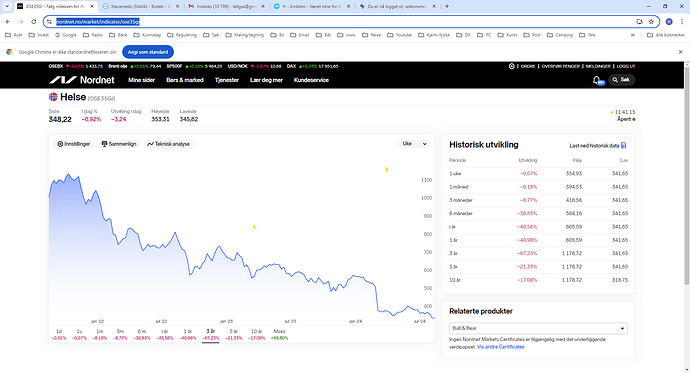Bookmark this page with star icon
Image resolution: width=690 pixels, height=373 pixels.
[651, 22]
